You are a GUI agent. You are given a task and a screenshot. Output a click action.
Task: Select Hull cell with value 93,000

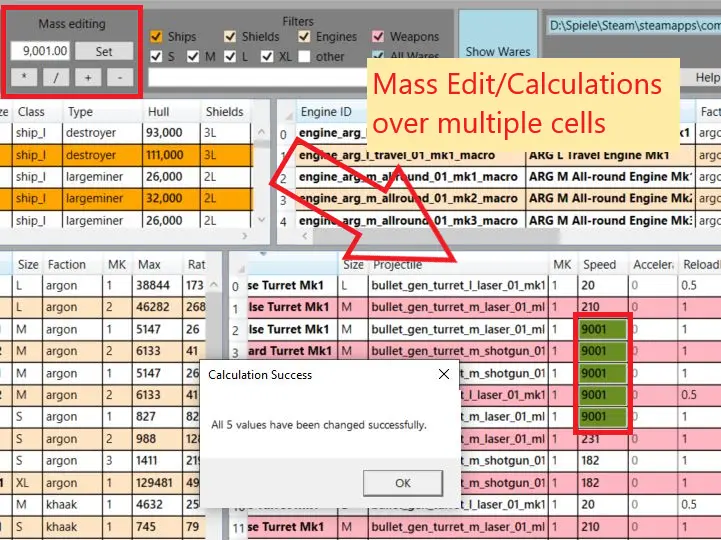coord(171,132)
